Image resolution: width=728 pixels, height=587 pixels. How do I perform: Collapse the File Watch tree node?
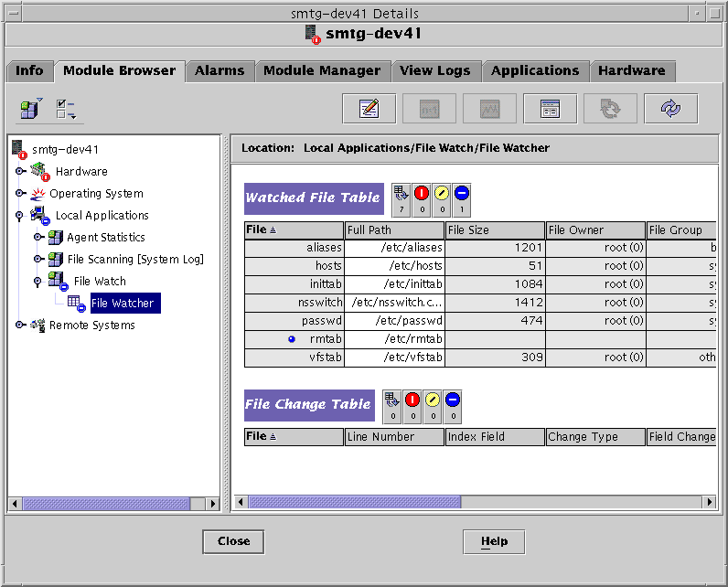tap(38, 282)
